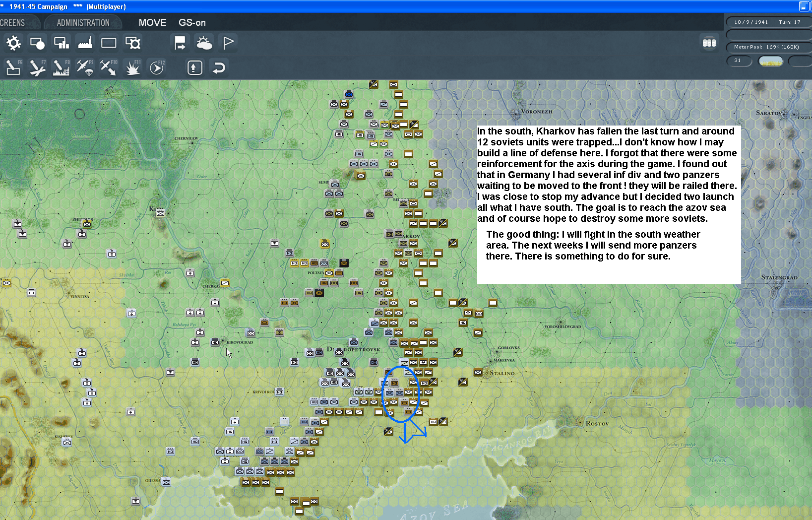Click the undo move arrow icon
This screenshot has height=520, width=812.
[219, 67]
